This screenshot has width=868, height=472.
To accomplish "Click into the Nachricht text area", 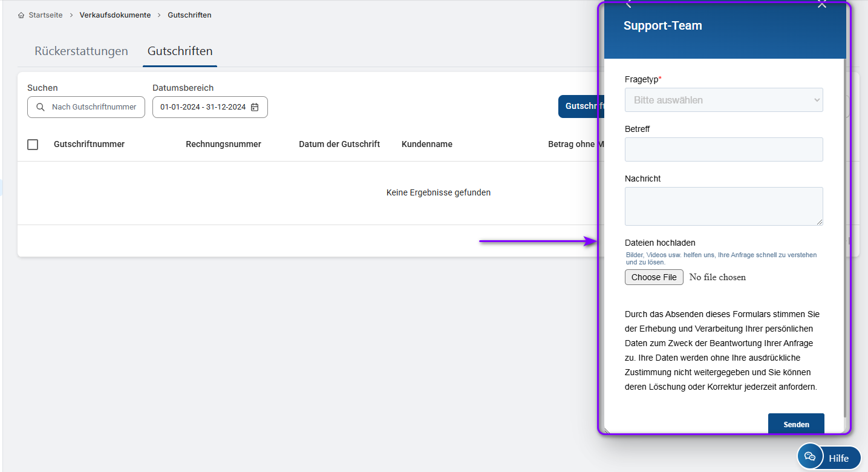I will [x=723, y=206].
